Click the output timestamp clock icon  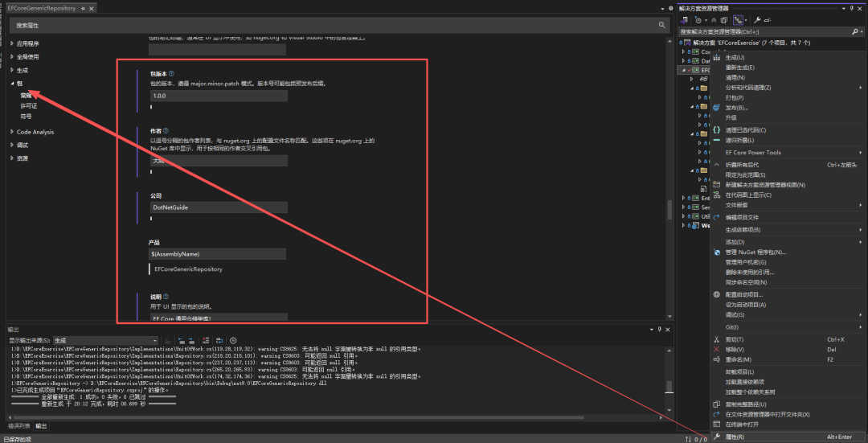pos(233,341)
